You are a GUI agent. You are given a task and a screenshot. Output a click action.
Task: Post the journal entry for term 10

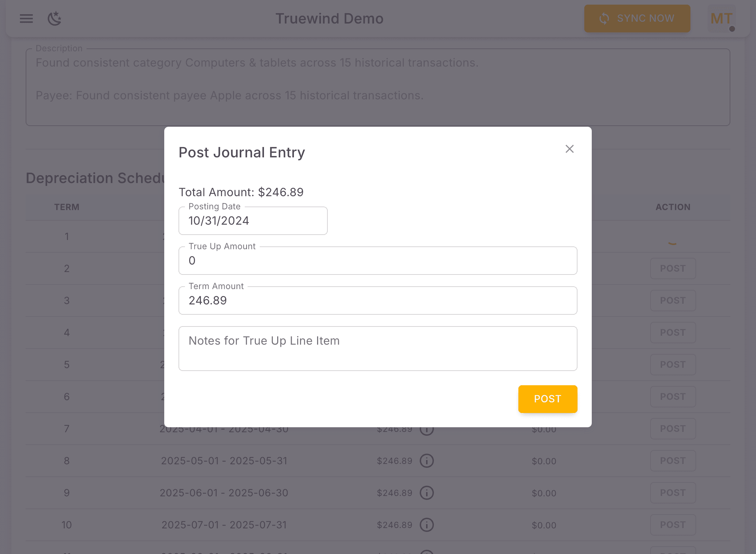click(x=673, y=525)
